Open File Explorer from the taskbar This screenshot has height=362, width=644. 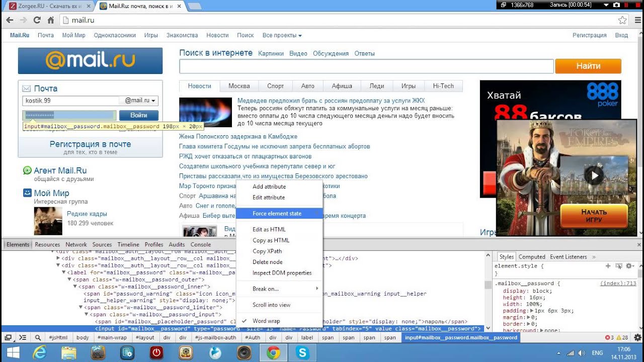click(x=68, y=352)
